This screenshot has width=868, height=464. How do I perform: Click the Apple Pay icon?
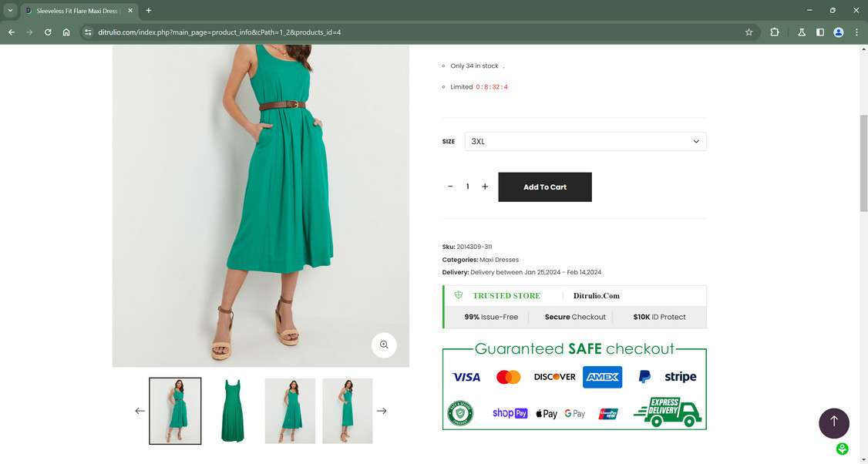[x=547, y=414]
